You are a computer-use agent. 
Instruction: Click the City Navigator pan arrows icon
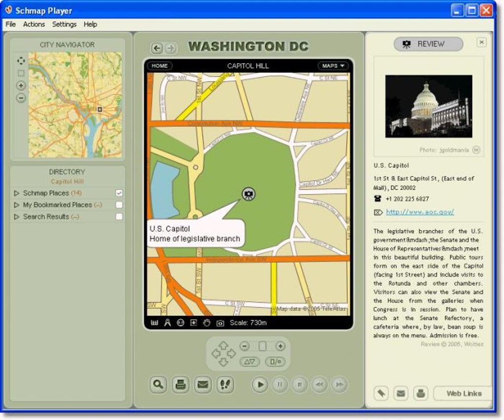[21, 61]
